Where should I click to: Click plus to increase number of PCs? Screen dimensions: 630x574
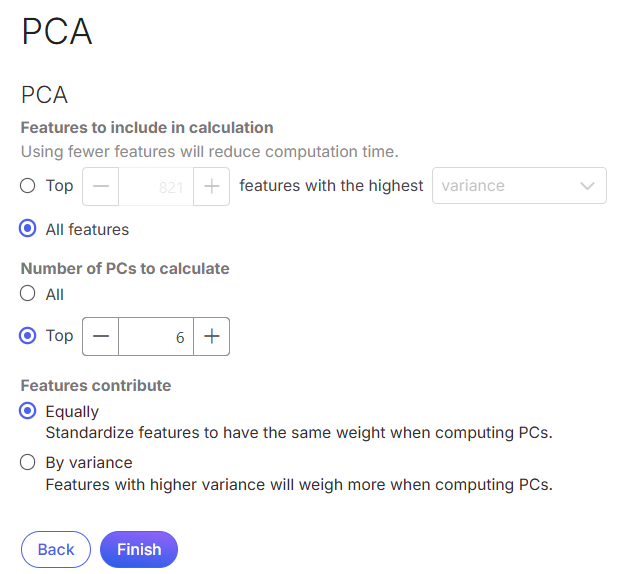[x=211, y=336]
